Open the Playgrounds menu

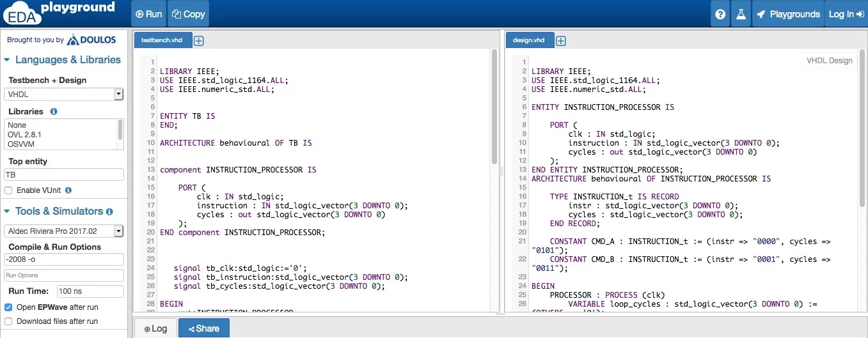[788, 14]
